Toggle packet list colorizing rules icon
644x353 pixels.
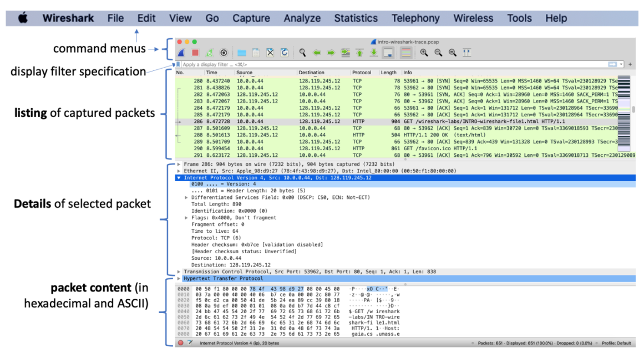point(406,53)
